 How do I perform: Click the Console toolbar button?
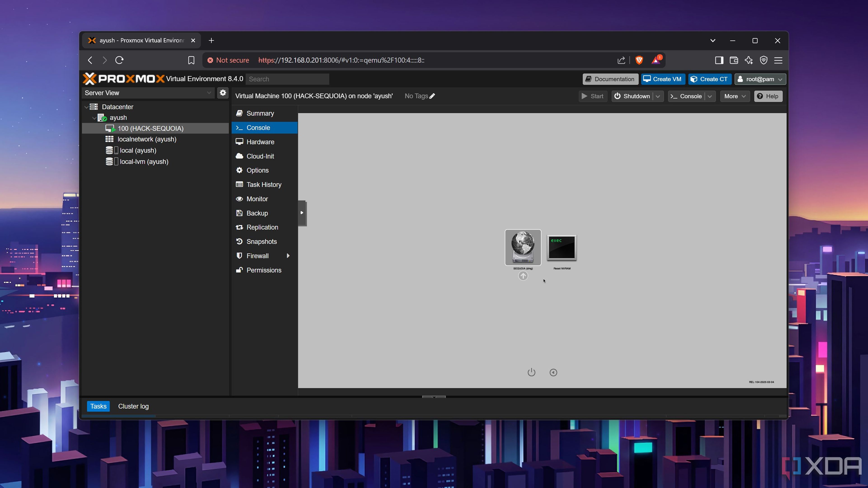686,96
